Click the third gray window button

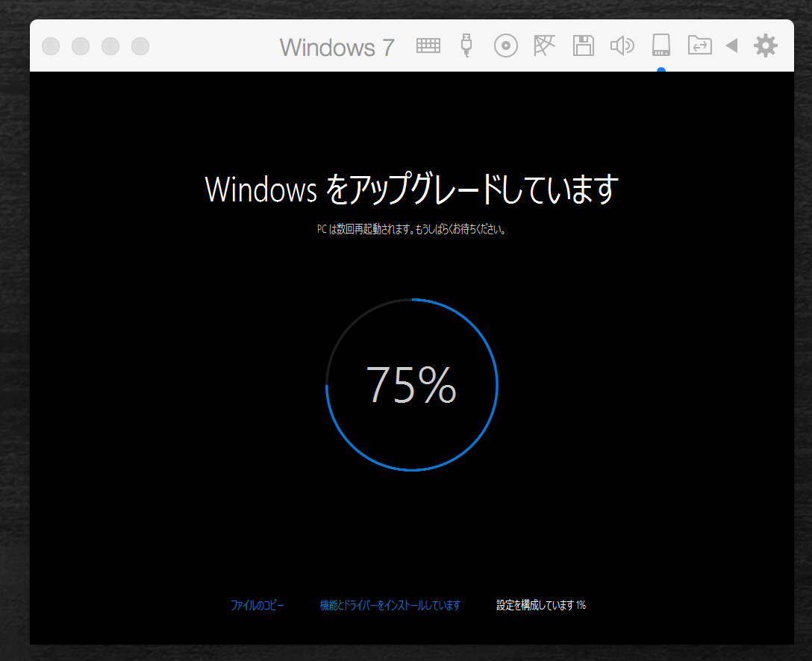pos(110,46)
